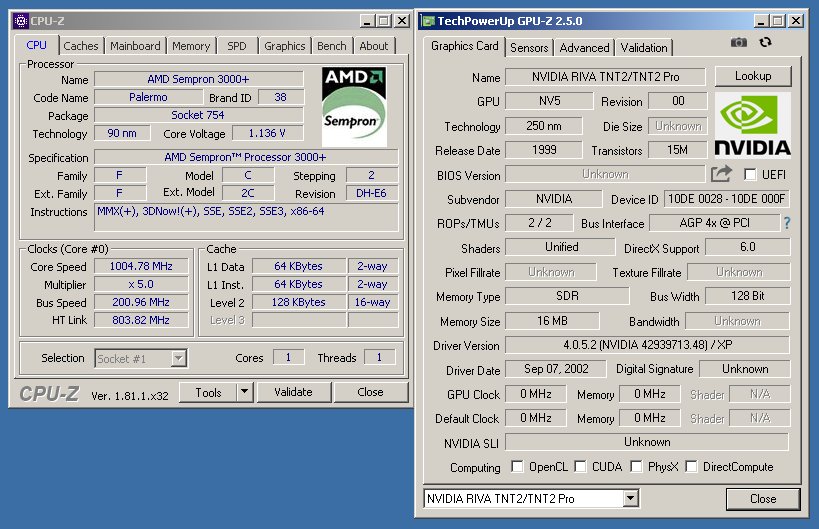Screen dimensions: 819x529
Task: Minimize the CPU-Z window
Action: (368, 21)
